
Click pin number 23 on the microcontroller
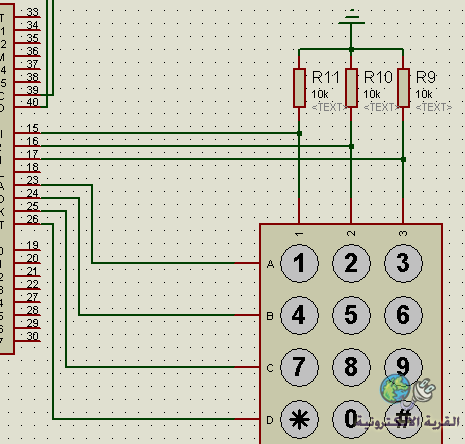[x=32, y=180]
